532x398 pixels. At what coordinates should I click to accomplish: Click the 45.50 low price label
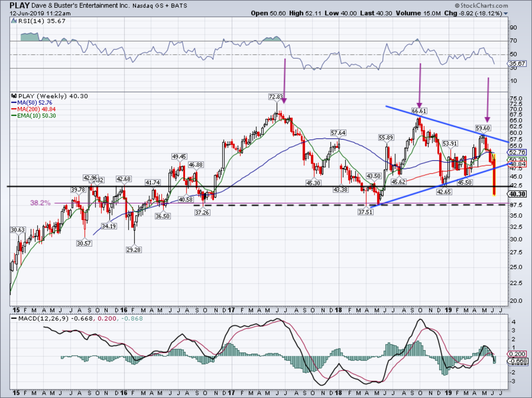pyautogui.click(x=464, y=182)
